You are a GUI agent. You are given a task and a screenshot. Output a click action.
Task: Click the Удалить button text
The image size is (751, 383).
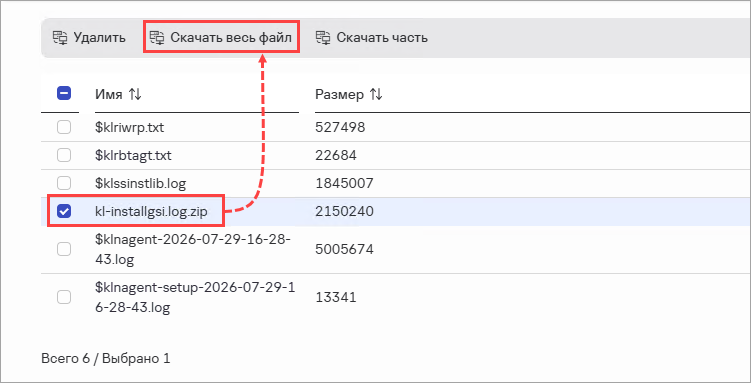tap(99, 38)
